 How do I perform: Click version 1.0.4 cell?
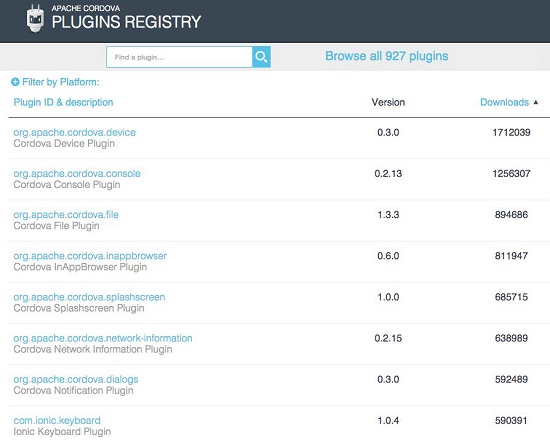pyautogui.click(x=388, y=420)
